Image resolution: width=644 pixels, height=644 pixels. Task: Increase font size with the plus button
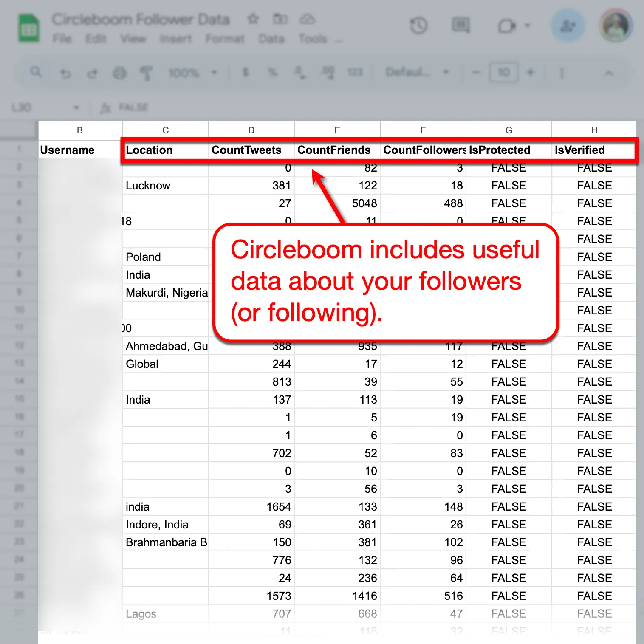pos(531,72)
